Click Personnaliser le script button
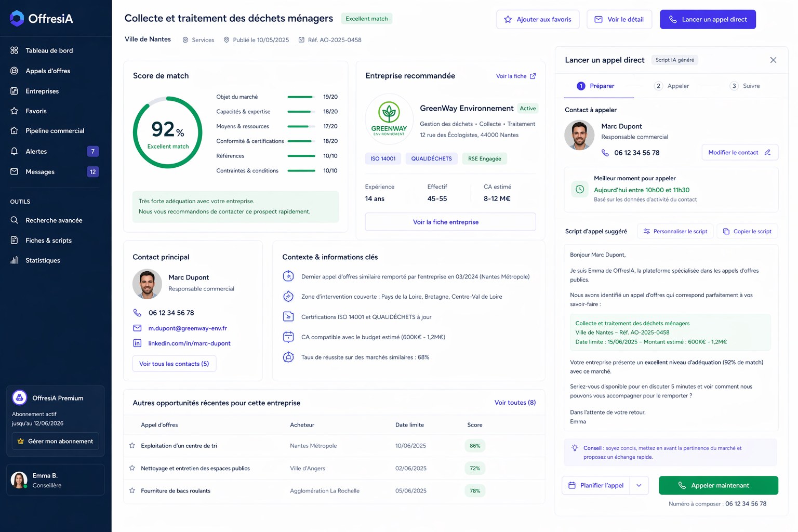This screenshot has width=798, height=532. coord(675,231)
